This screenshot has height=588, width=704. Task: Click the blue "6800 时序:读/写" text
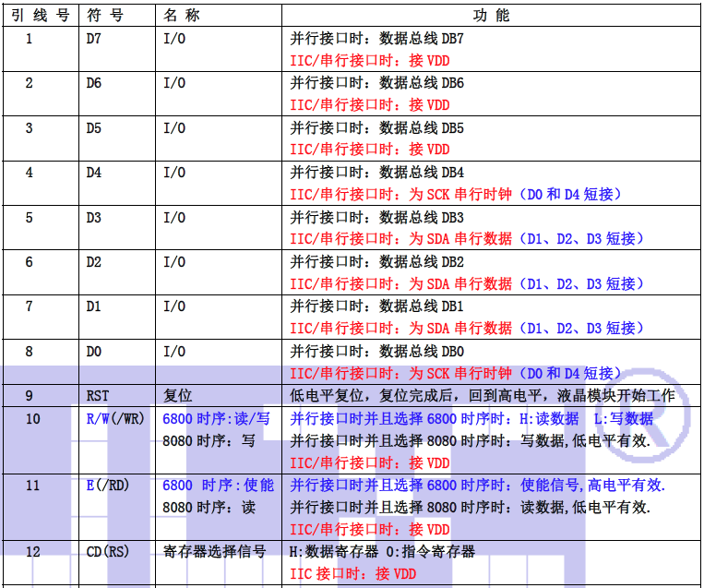tap(216, 418)
